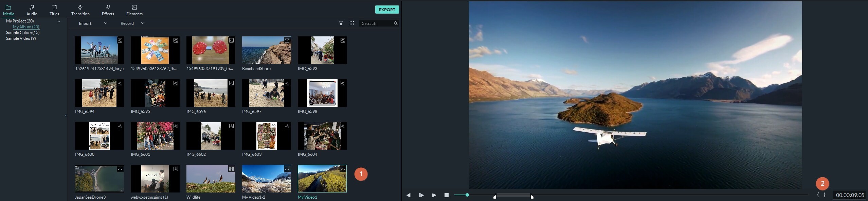The height and width of the screenshot is (201, 868).
Task: Open the Effects tab
Action: 108,10
